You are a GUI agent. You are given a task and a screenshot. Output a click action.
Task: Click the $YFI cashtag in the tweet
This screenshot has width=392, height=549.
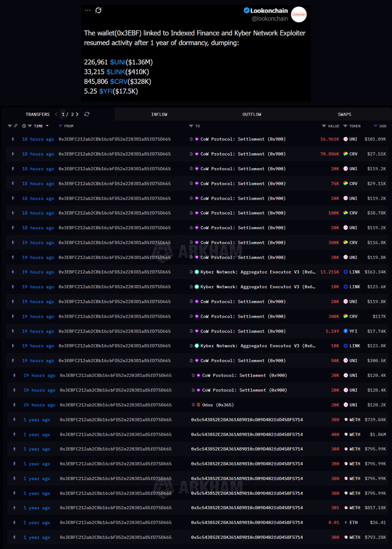click(106, 91)
